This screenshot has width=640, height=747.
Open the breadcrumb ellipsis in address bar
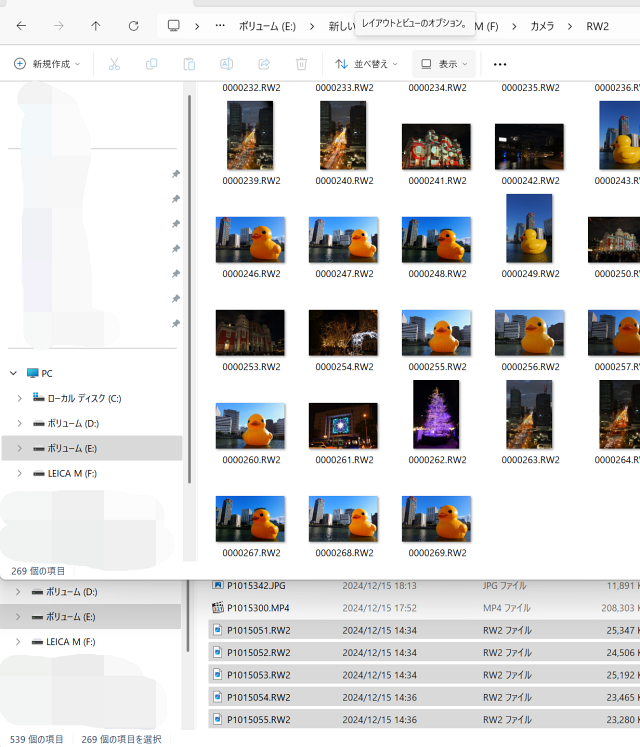[220, 26]
